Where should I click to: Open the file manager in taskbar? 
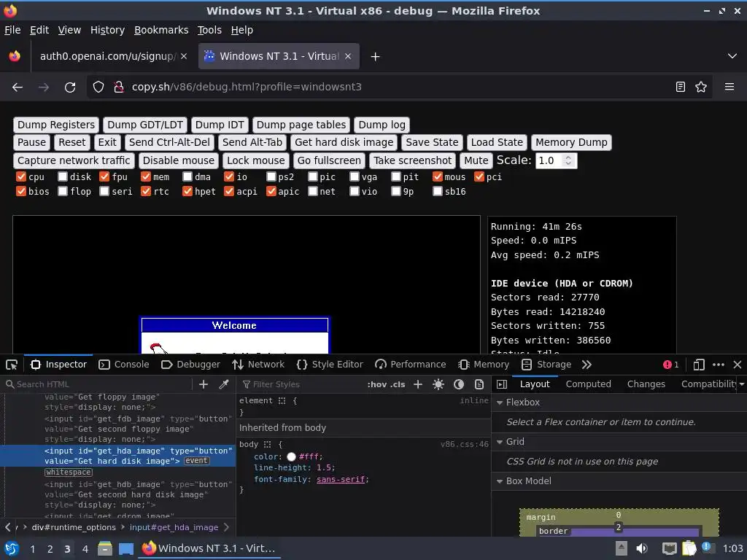(x=105, y=548)
